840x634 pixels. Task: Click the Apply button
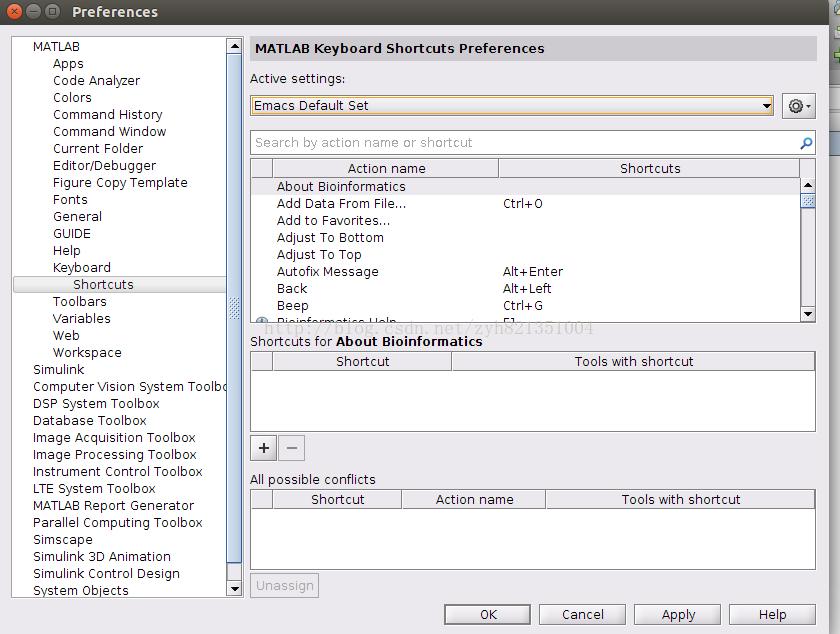coord(678,615)
